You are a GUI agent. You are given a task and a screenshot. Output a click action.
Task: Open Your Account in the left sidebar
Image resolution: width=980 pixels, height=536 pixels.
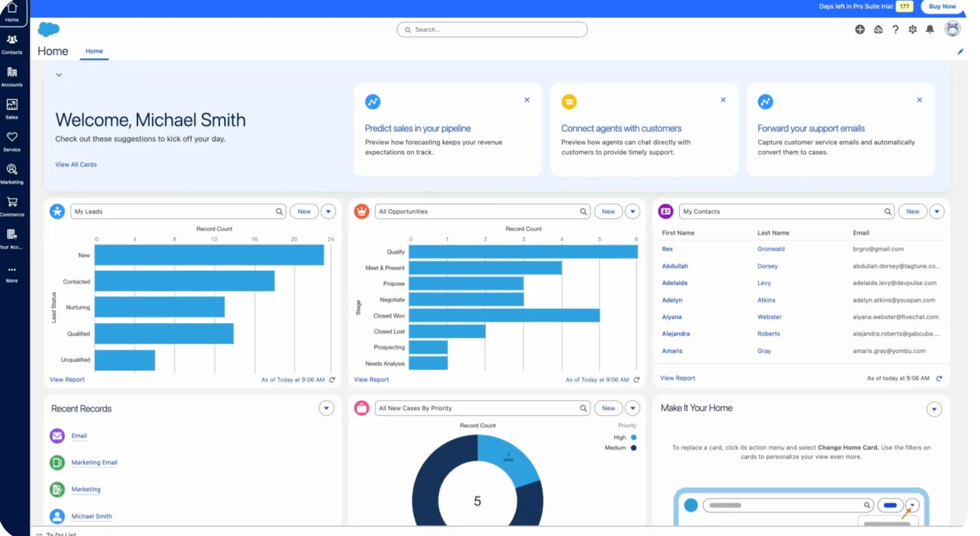coord(12,239)
